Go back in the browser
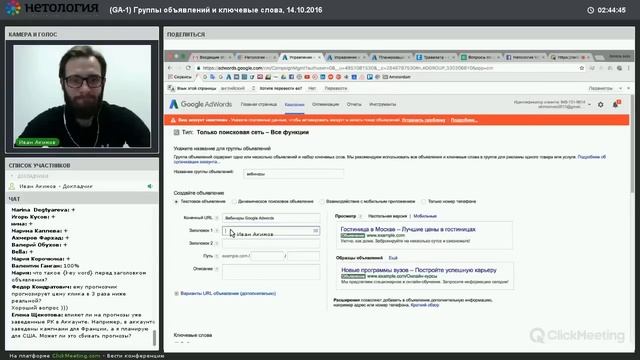 pyautogui.click(x=170, y=68)
